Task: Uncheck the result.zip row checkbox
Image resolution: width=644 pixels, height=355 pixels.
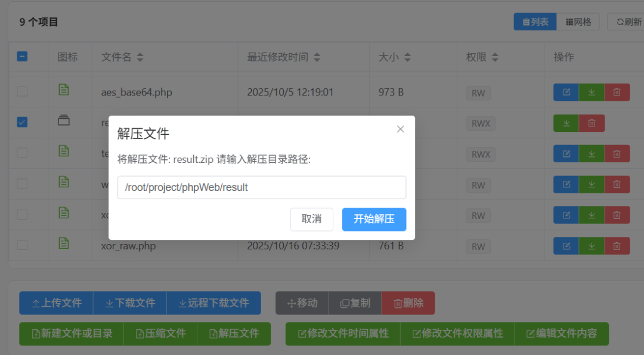Action: (22, 122)
